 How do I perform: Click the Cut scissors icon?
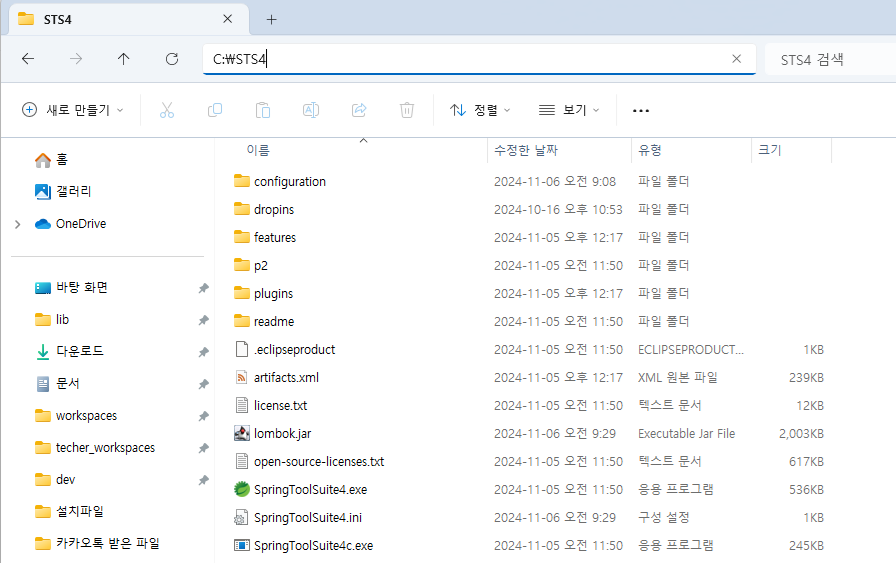point(167,110)
